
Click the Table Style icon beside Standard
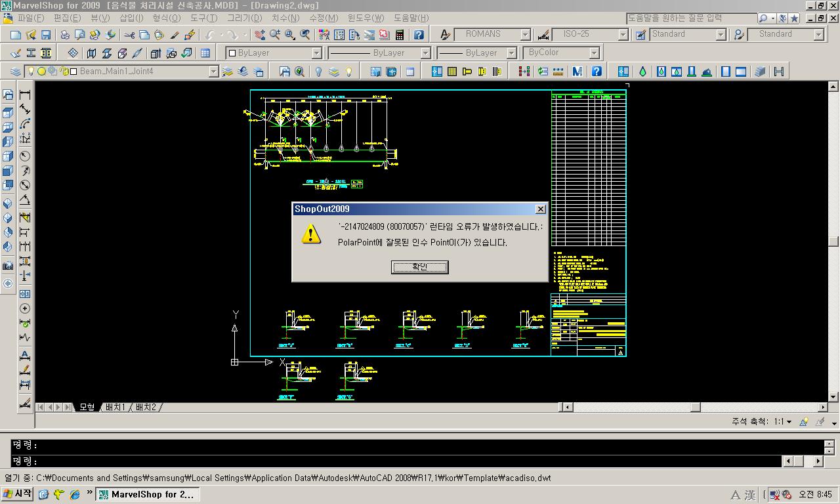tap(640, 34)
